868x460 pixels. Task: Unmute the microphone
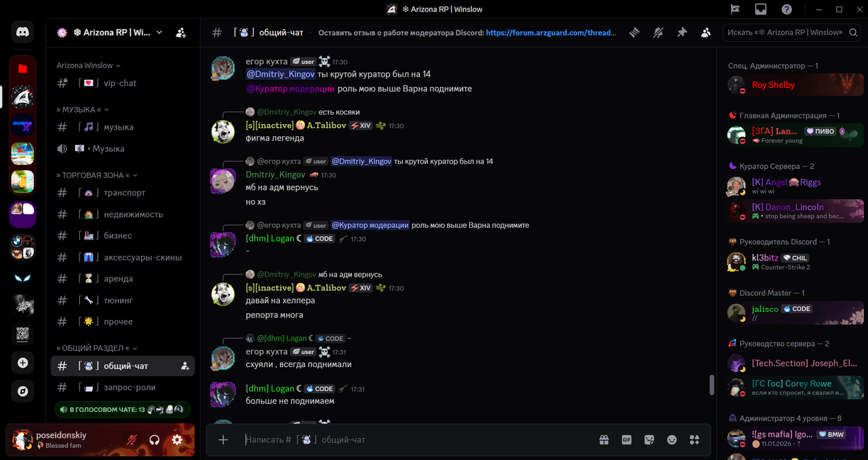132,440
